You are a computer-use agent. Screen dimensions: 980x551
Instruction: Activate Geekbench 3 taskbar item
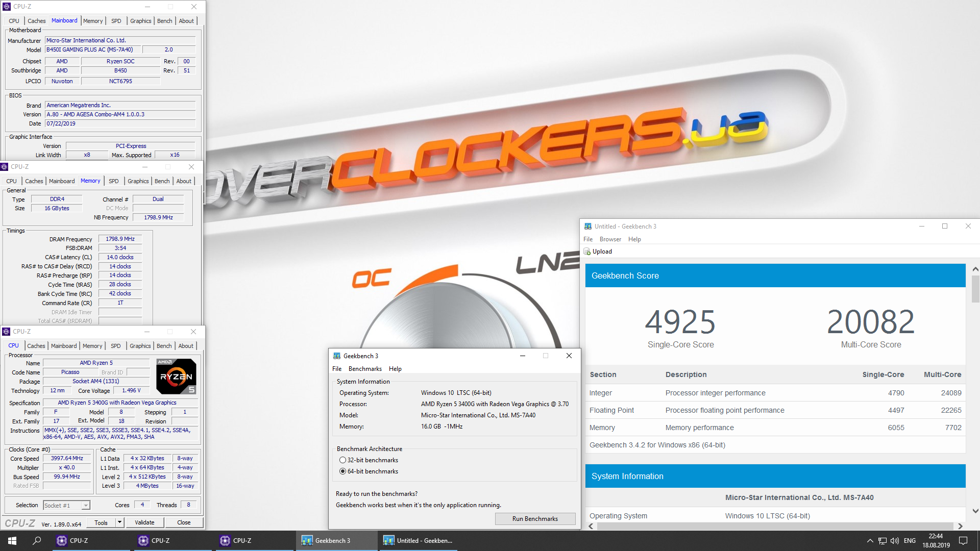click(x=337, y=541)
